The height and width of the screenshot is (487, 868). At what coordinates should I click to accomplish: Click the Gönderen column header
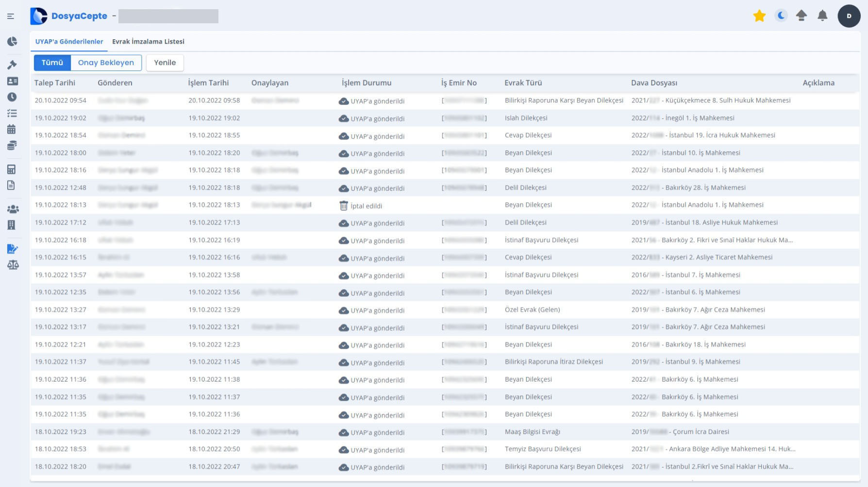pos(115,83)
